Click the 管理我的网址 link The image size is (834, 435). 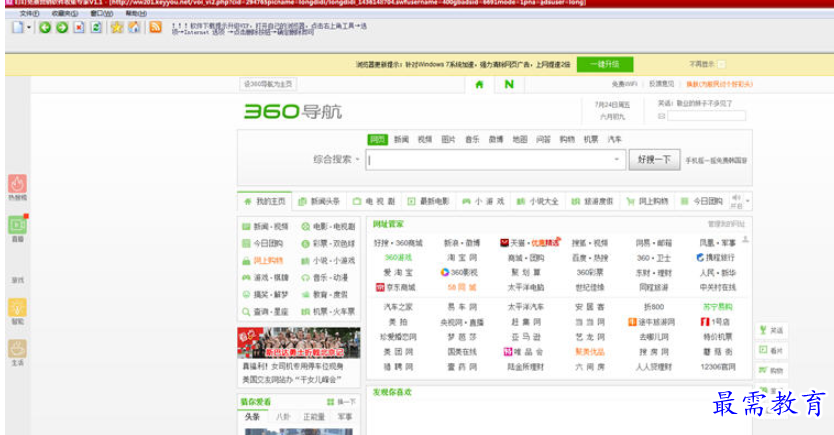pyautogui.click(x=726, y=224)
